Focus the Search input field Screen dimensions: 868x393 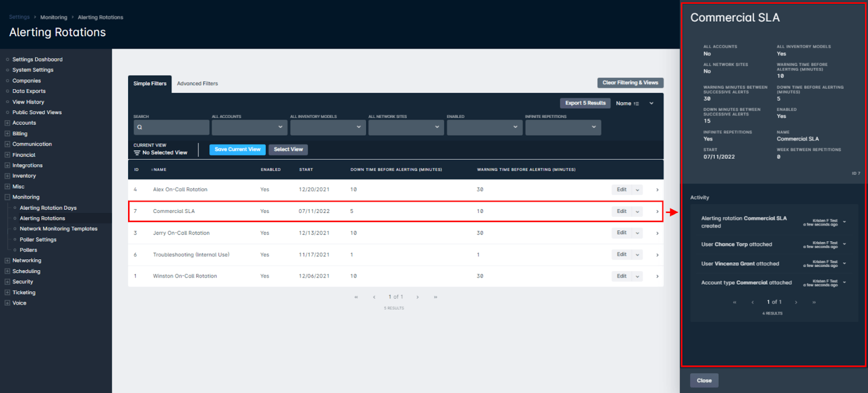171,127
